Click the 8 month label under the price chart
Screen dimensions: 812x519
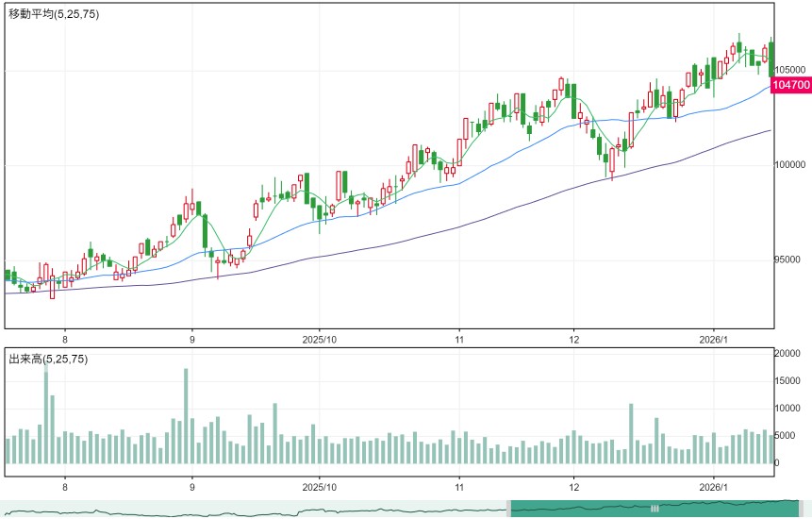(65, 340)
